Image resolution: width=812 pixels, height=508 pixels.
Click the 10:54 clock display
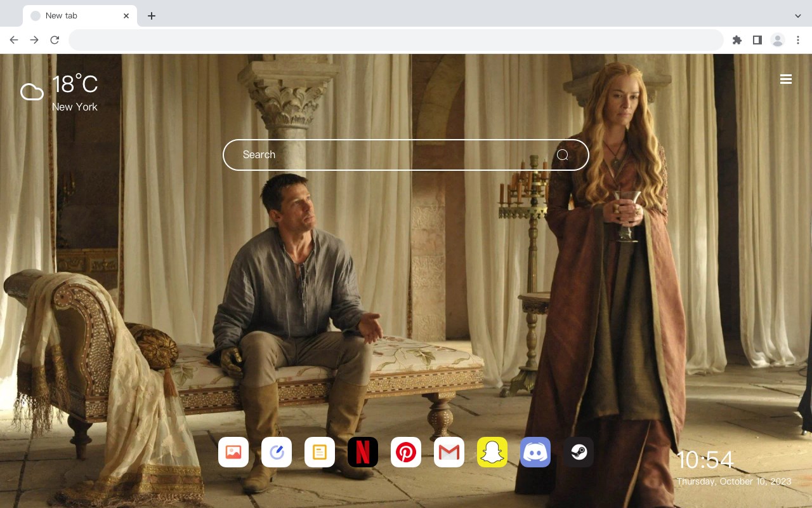point(705,460)
